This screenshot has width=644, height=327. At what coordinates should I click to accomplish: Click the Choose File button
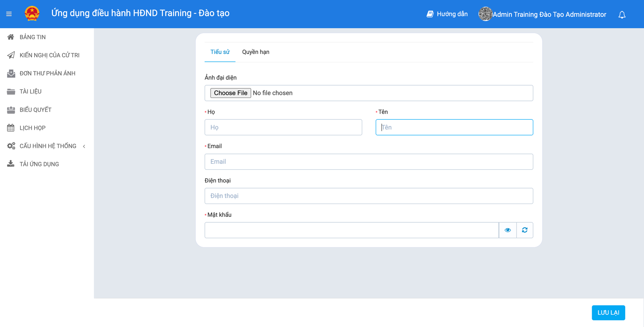pos(230,93)
